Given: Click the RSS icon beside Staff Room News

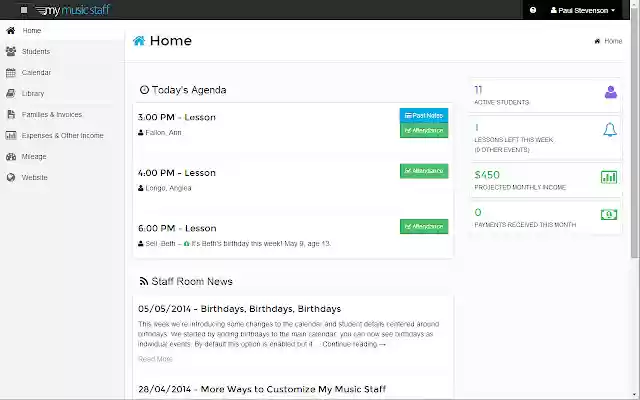Looking at the screenshot, I should pos(144,281).
